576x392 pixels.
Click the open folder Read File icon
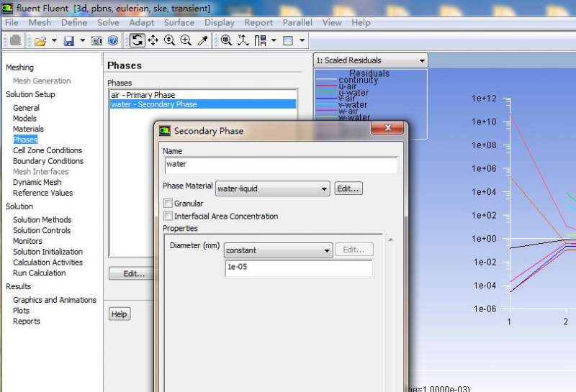[x=40, y=40]
